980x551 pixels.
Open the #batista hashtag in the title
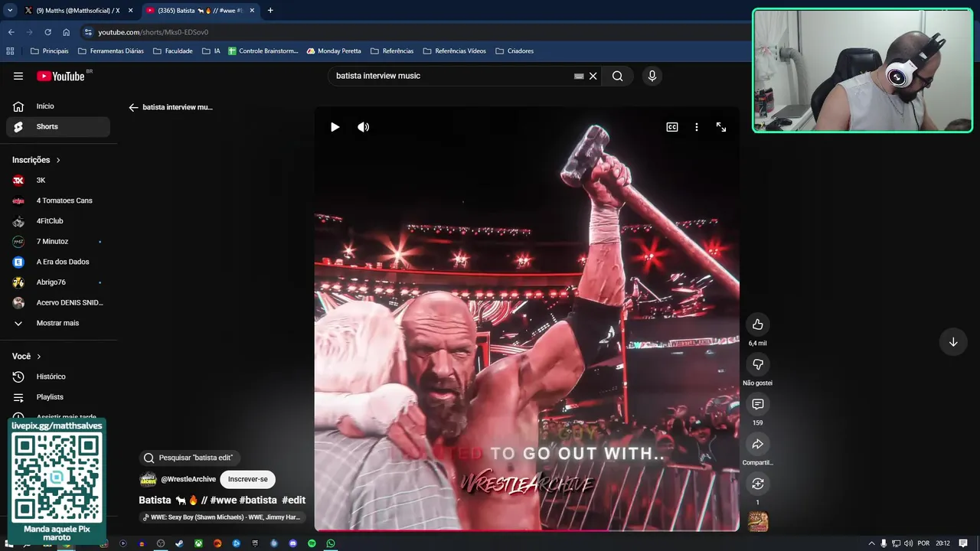click(x=258, y=500)
